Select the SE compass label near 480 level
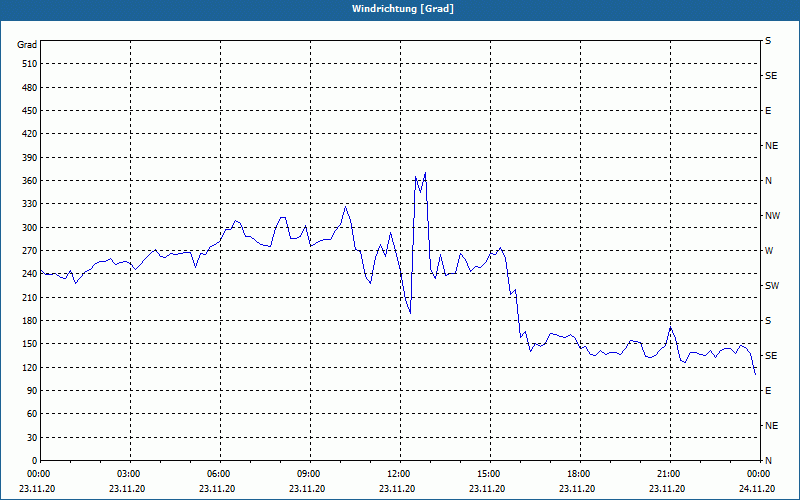 [771, 76]
